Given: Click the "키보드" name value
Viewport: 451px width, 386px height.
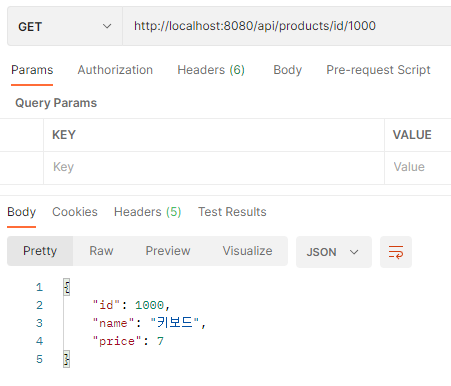Looking at the screenshot, I should pyautogui.click(x=175, y=323).
